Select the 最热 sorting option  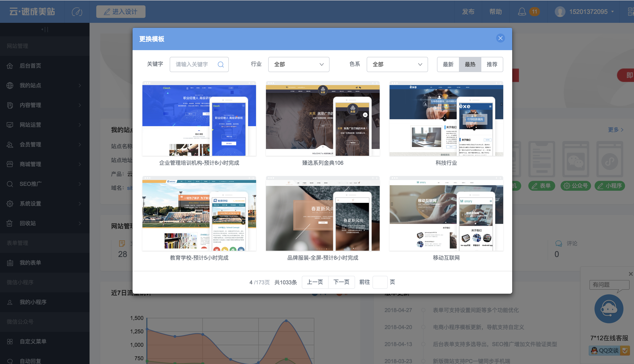pyautogui.click(x=470, y=64)
